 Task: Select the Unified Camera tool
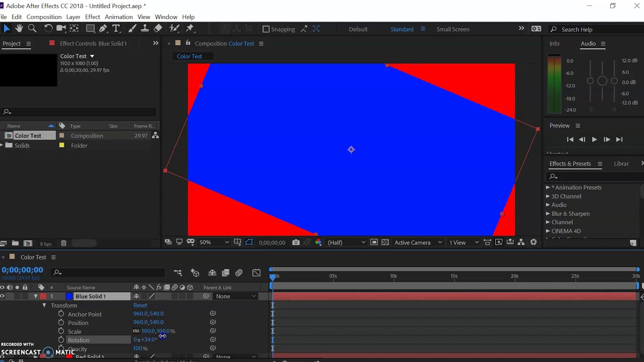pyautogui.click(x=61, y=29)
